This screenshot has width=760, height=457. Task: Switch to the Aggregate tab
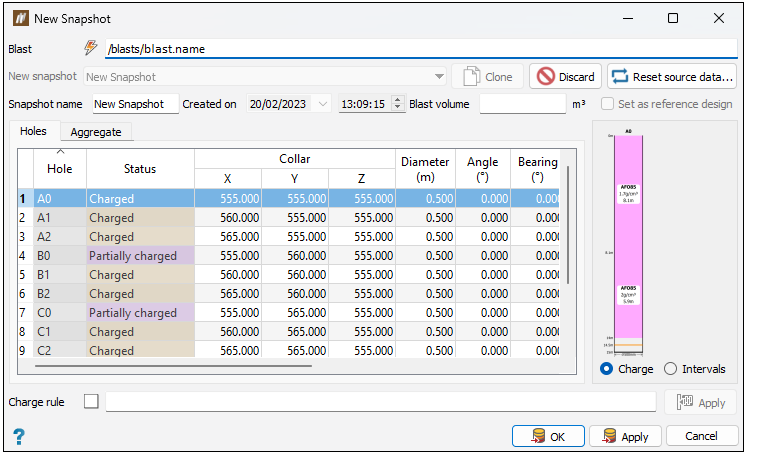[x=96, y=132]
